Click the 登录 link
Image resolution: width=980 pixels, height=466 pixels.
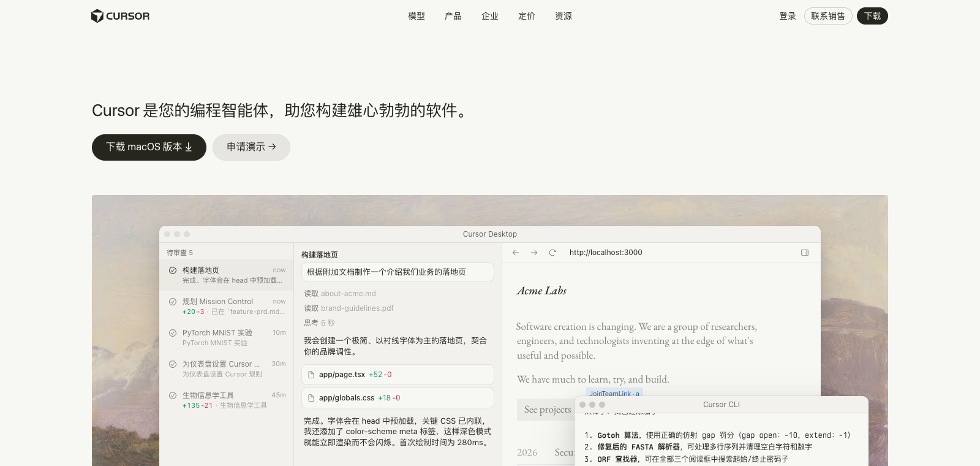(x=788, y=16)
